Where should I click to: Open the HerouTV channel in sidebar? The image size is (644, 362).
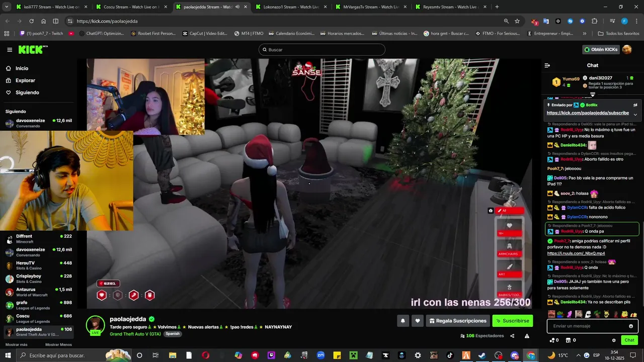[x=38, y=265]
